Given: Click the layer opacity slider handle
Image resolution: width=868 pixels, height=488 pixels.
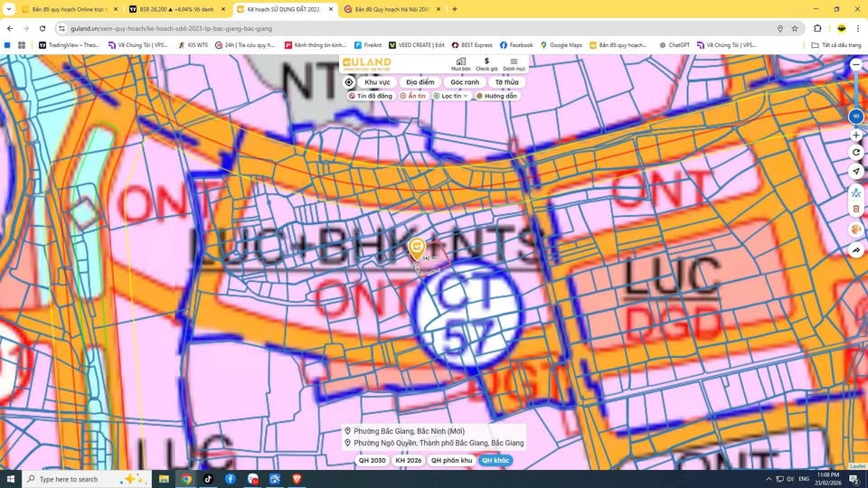Looking at the screenshot, I should coord(855,117).
